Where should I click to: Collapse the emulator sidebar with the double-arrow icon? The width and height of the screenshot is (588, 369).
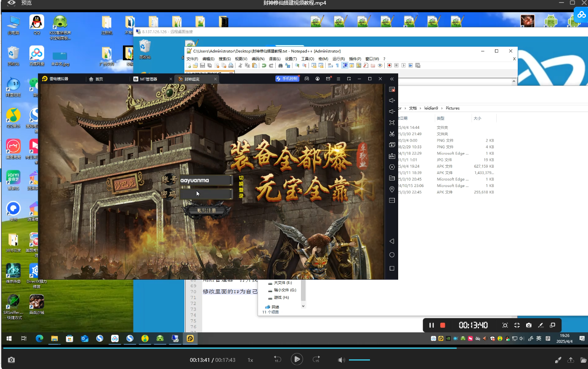(x=392, y=79)
